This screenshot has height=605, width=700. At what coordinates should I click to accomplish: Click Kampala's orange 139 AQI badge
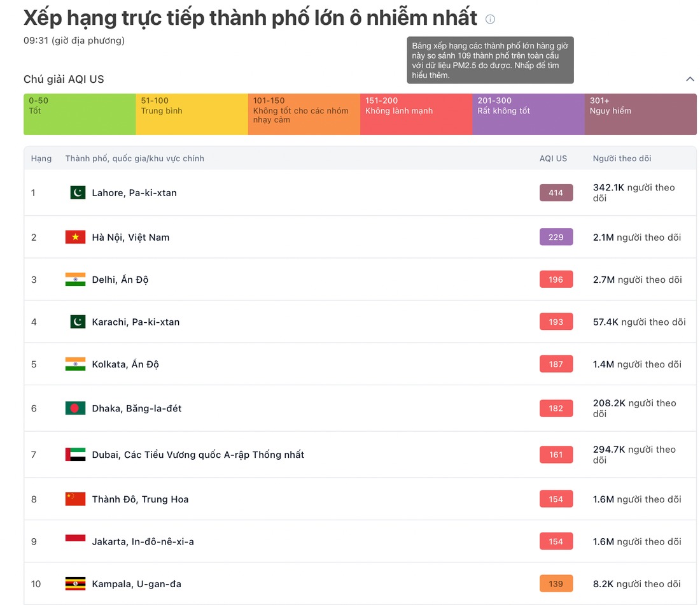(x=556, y=584)
